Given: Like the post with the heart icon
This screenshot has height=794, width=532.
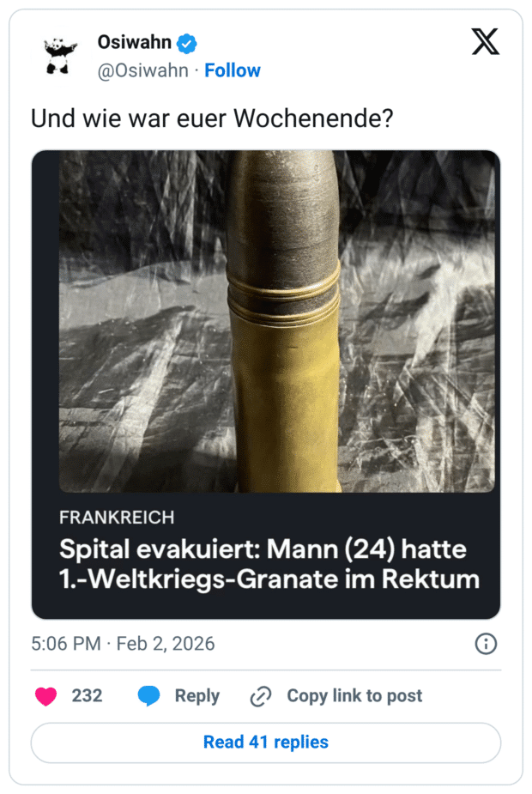Looking at the screenshot, I should [45, 696].
